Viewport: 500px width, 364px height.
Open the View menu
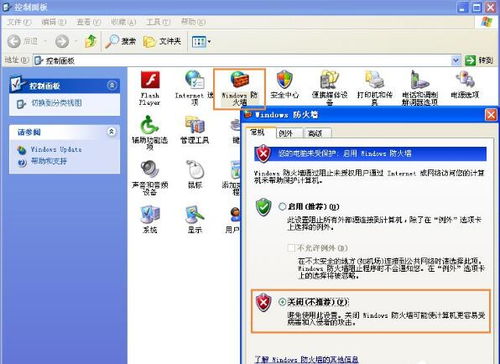tap(89, 22)
